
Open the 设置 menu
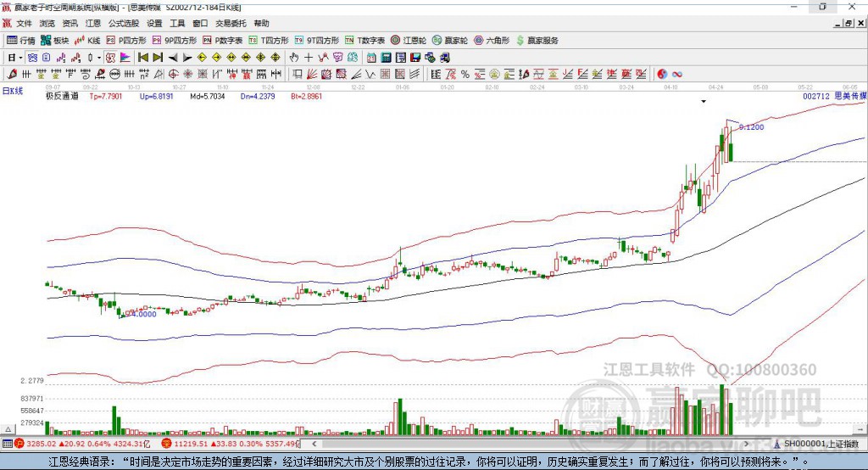pos(154,23)
